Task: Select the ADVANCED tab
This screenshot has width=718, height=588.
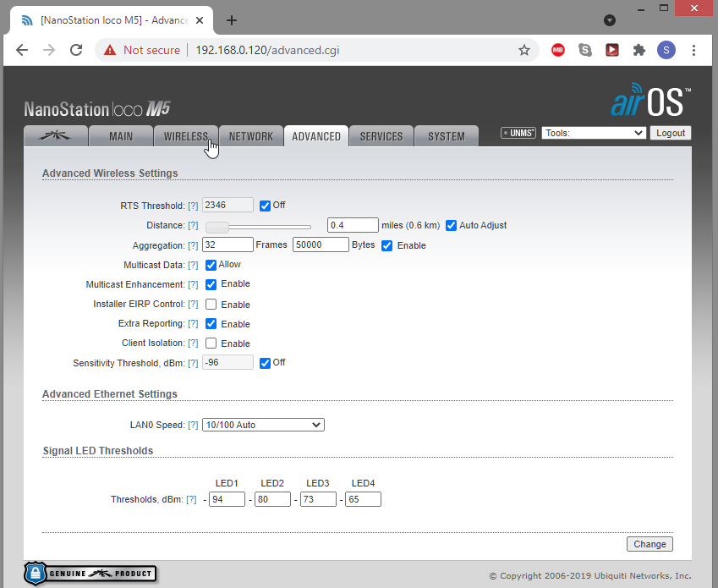Action: point(316,136)
